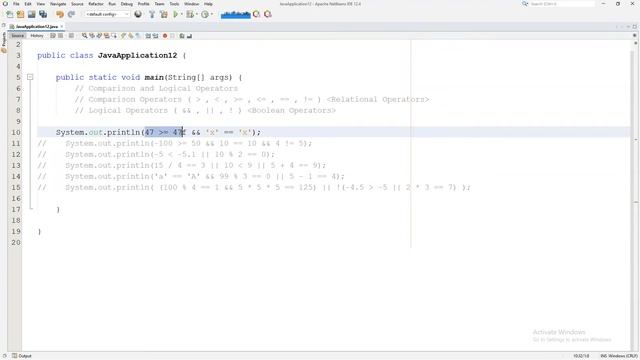Screen dimensions: 640x360
Task: Open the Debug menu
Action: pyautogui.click(x=127, y=4)
